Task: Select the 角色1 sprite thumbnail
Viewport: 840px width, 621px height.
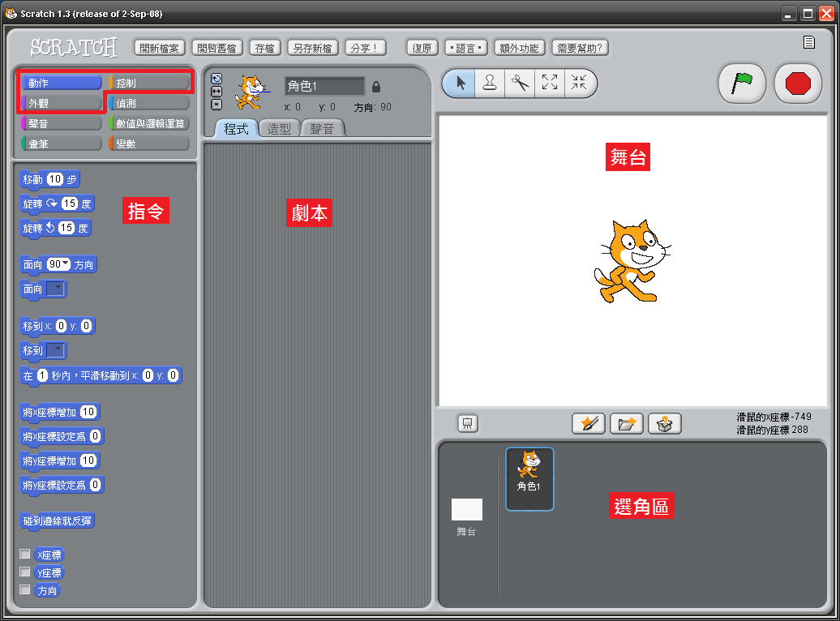Action: pos(529,479)
